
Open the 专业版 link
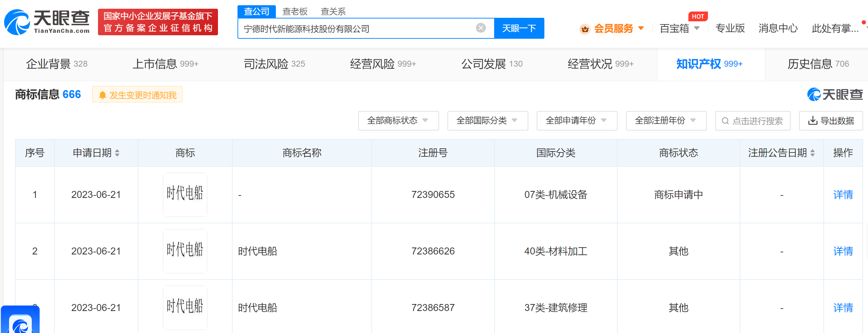click(730, 28)
